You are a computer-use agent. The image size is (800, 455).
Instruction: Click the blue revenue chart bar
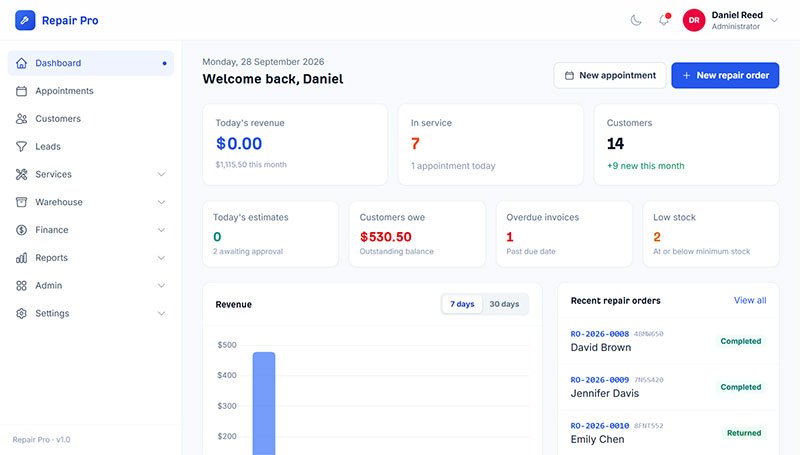264,403
